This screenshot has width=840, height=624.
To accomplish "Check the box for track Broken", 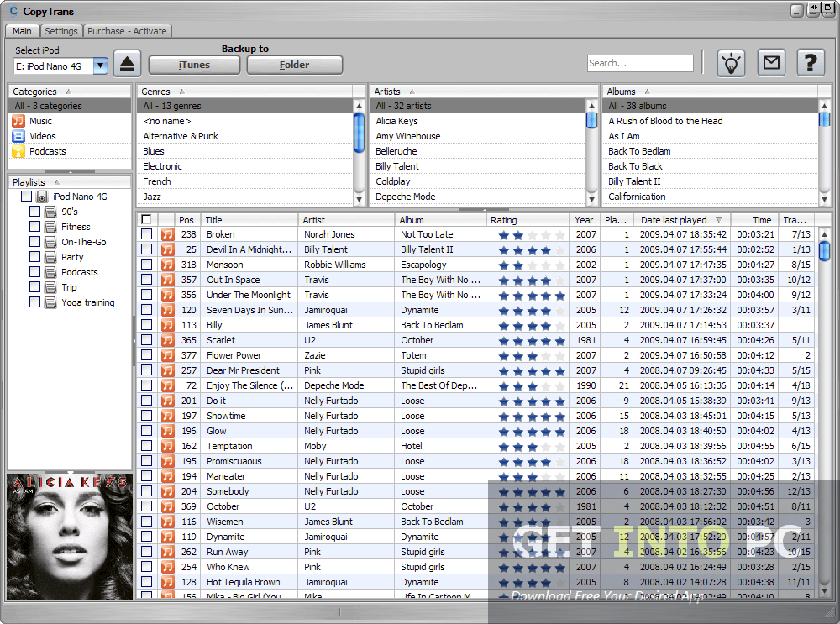I will [x=146, y=234].
